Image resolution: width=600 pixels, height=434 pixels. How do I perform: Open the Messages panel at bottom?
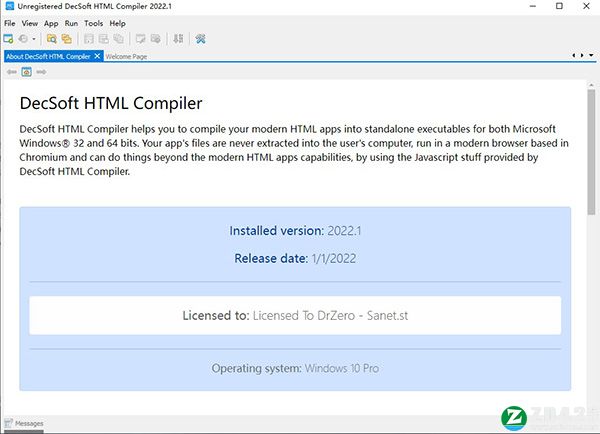point(24,423)
